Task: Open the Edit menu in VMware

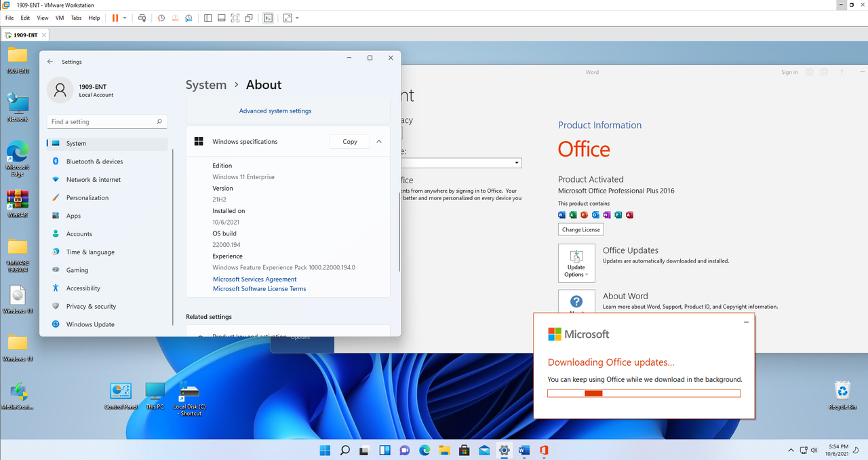Action: tap(25, 18)
